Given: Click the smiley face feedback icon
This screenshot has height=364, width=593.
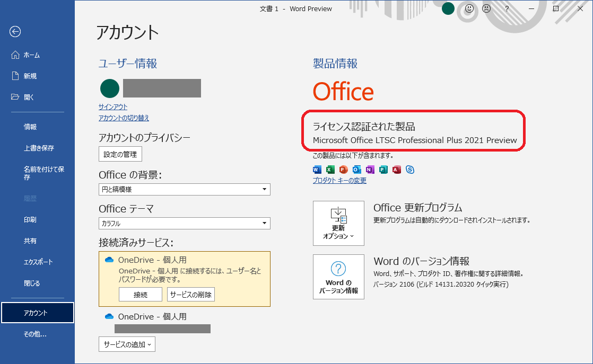Looking at the screenshot, I should tap(469, 8).
